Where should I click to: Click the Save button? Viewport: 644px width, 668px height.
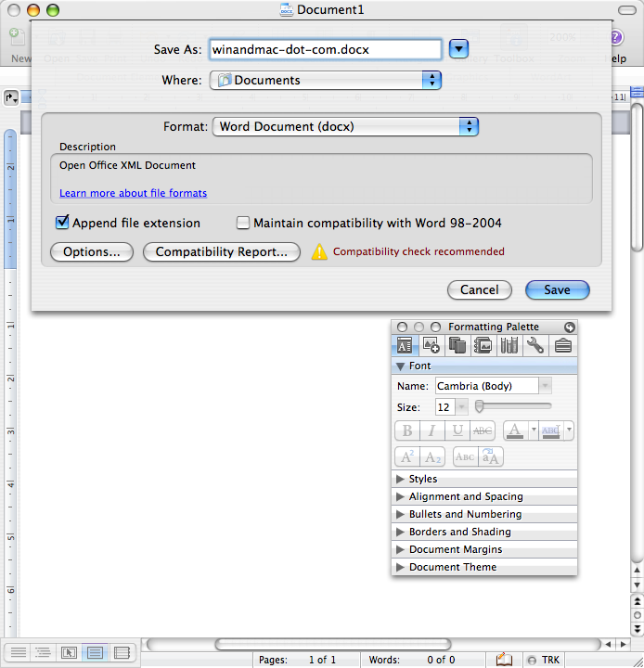click(x=557, y=290)
